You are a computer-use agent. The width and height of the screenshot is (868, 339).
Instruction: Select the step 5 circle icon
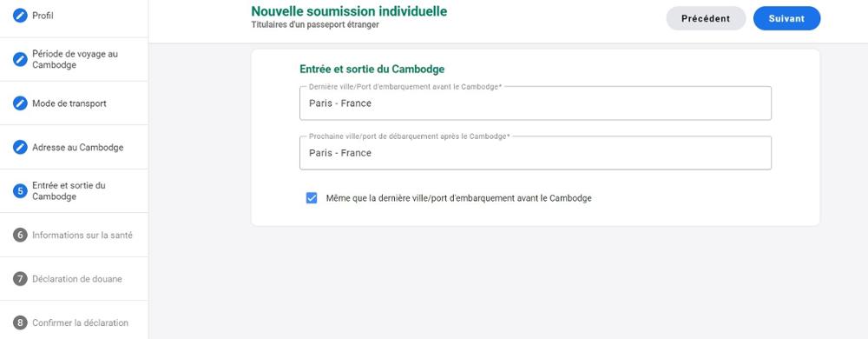point(20,191)
